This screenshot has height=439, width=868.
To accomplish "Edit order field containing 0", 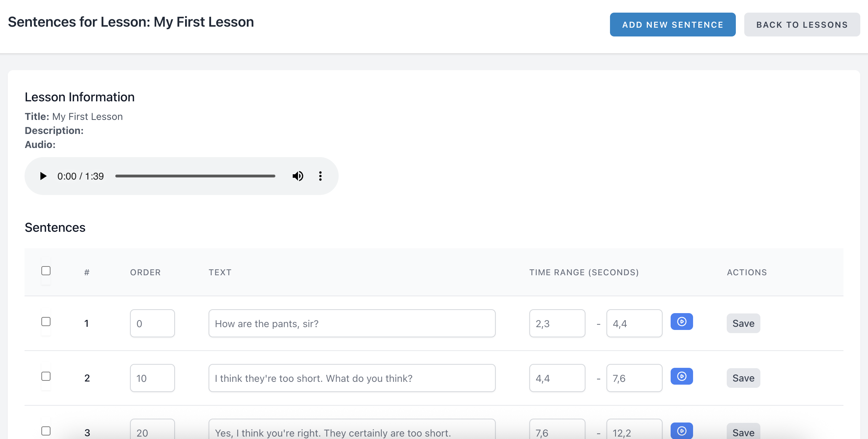I will click(x=152, y=323).
